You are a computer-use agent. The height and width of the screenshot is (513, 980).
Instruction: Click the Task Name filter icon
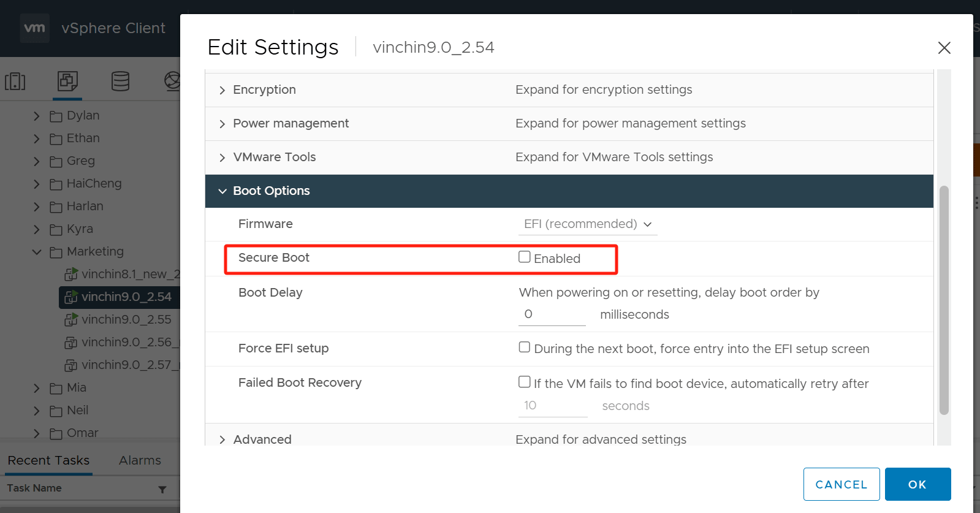click(162, 489)
